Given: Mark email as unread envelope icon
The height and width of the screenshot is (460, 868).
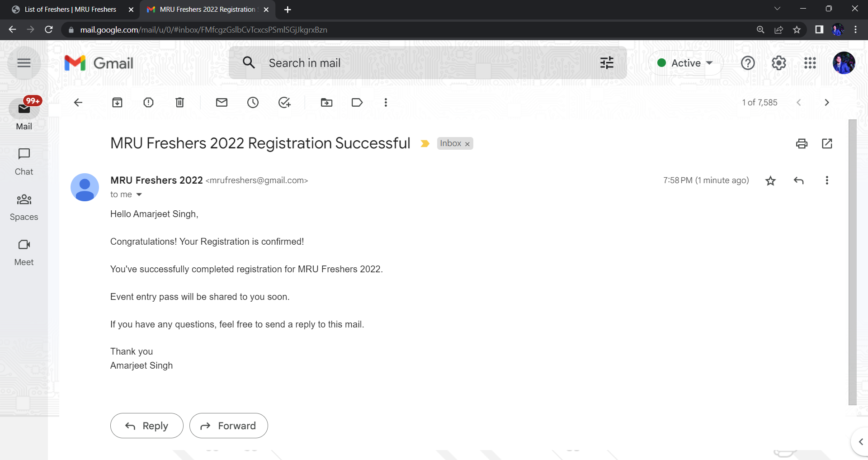Looking at the screenshot, I should [x=222, y=103].
